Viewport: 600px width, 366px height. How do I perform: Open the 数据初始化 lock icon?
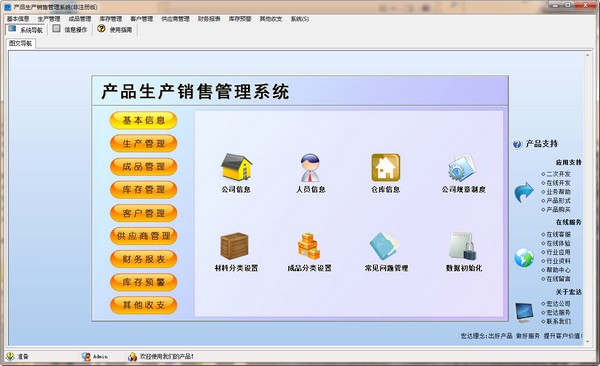463,246
